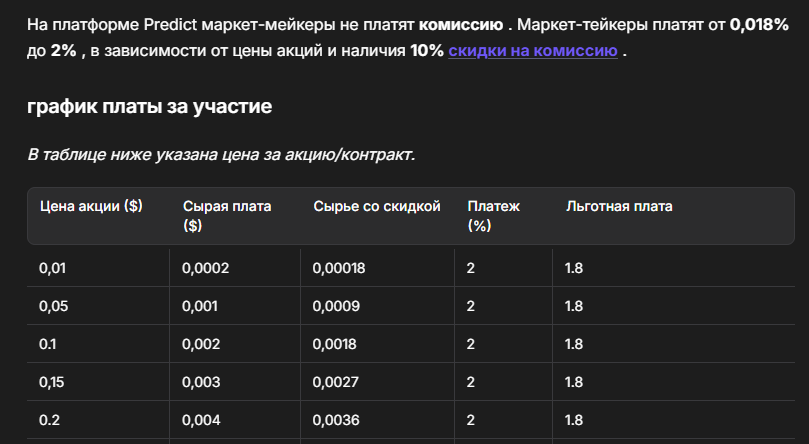The image size is (809, 444).
Task: Click the bold 2% value in the paragraph
Action: click(63, 51)
